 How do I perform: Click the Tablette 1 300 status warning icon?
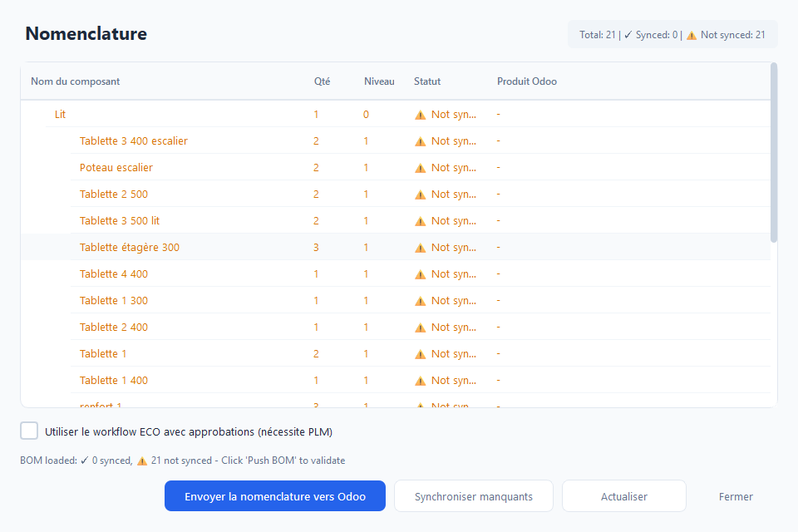[421, 301]
